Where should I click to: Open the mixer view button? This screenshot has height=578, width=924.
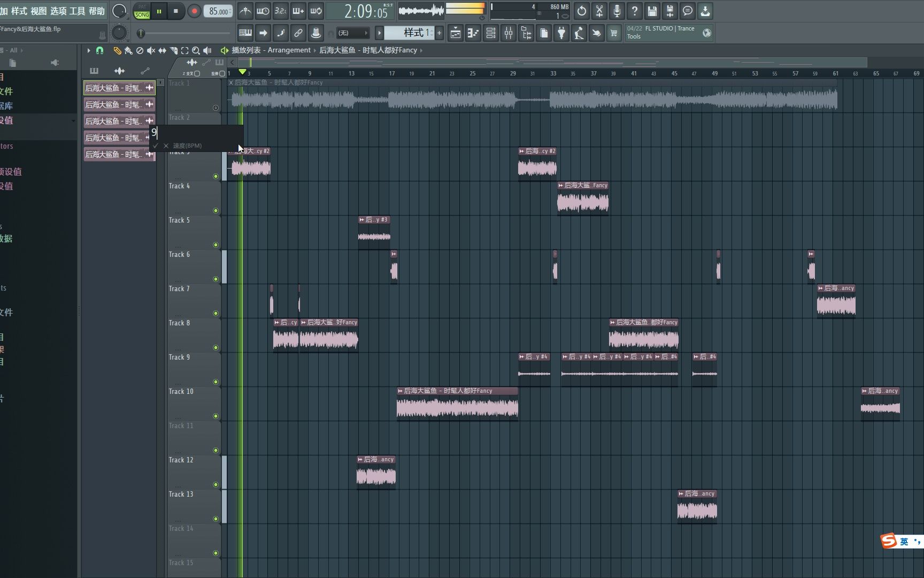coord(509,33)
